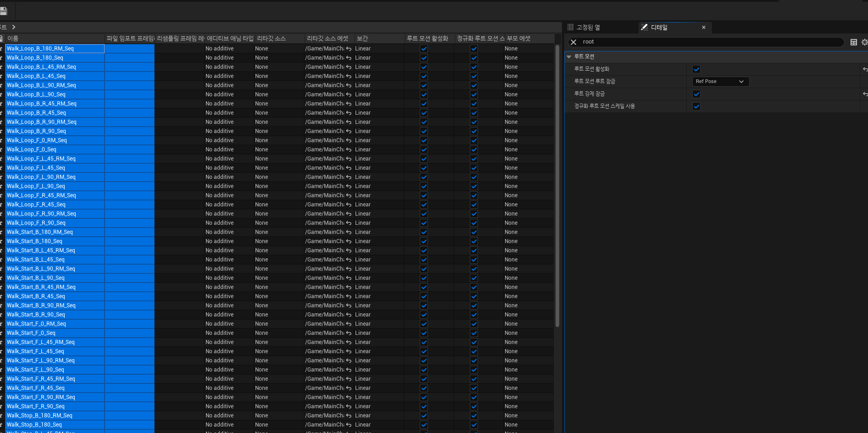Reset retarget source asset for Walk_Start_B_180_Seq
Viewport: 868px width, 433px height.
point(349,241)
